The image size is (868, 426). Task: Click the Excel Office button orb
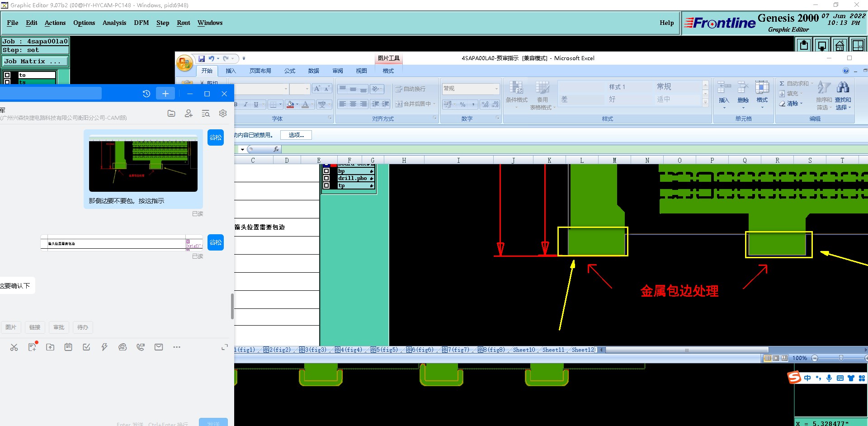point(184,63)
